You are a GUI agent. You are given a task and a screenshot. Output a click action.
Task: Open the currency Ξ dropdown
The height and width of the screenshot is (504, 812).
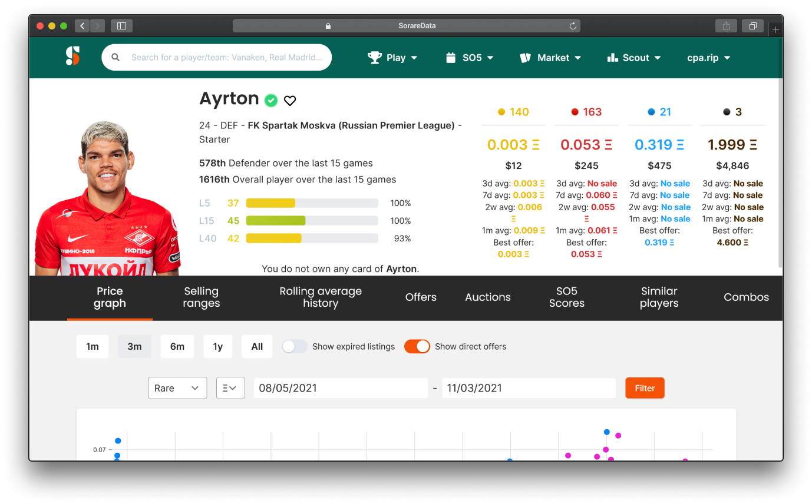[x=230, y=388]
